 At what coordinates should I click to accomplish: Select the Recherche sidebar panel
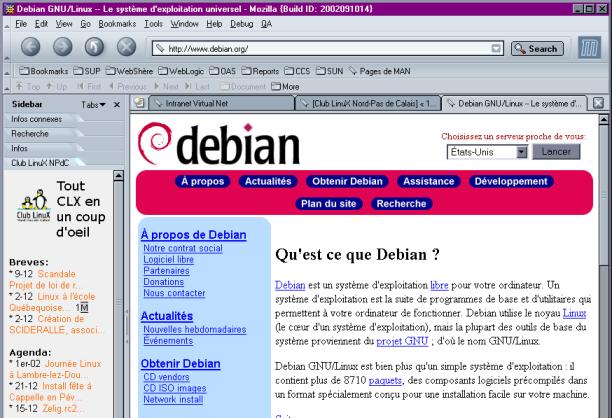point(30,132)
